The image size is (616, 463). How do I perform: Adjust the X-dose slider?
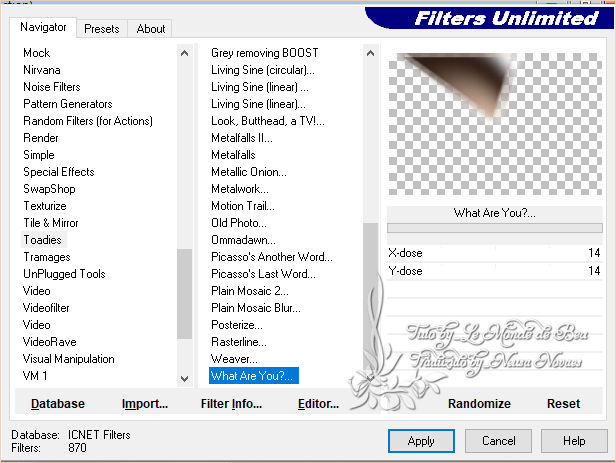pos(495,253)
